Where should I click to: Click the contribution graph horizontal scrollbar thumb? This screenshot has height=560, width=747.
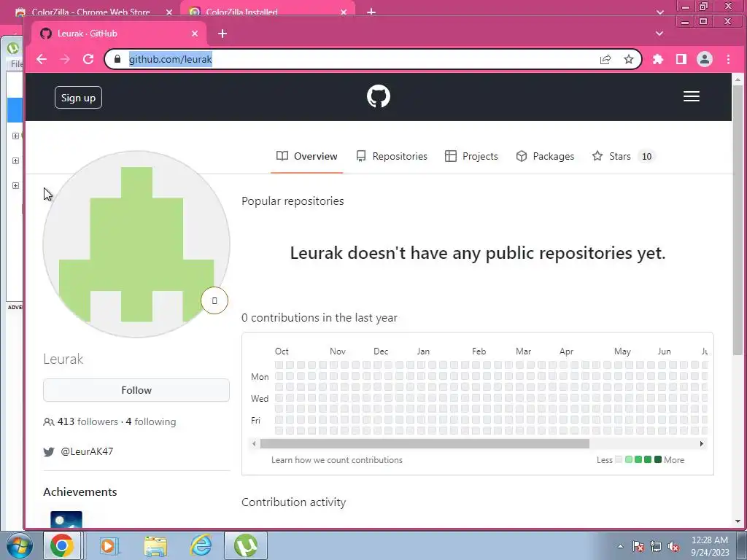[x=425, y=444]
